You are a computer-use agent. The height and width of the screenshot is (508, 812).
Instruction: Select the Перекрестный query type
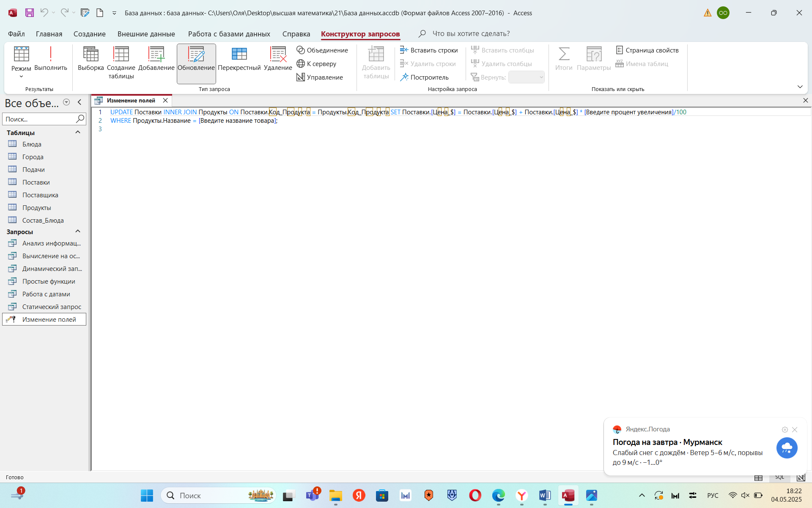tap(239, 59)
